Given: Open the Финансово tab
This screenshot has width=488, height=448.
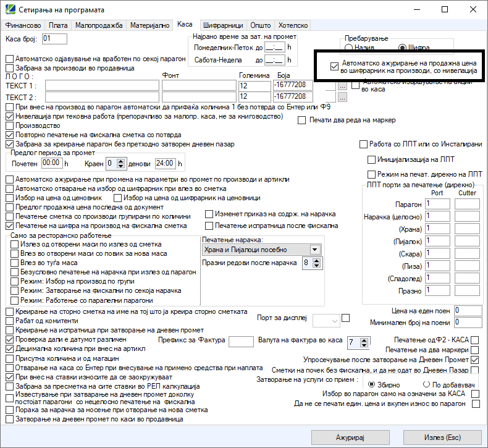Looking at the screenshot, I should tap(23, 25).
